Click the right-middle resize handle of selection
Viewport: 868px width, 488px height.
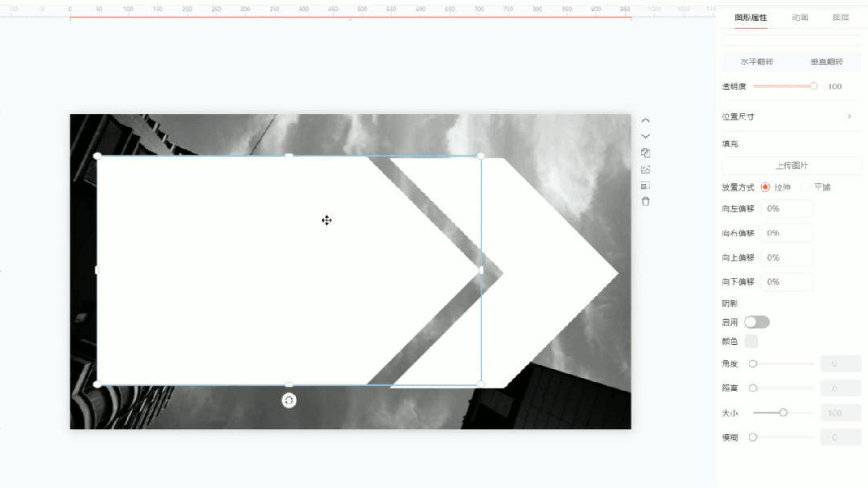[481, 270]
